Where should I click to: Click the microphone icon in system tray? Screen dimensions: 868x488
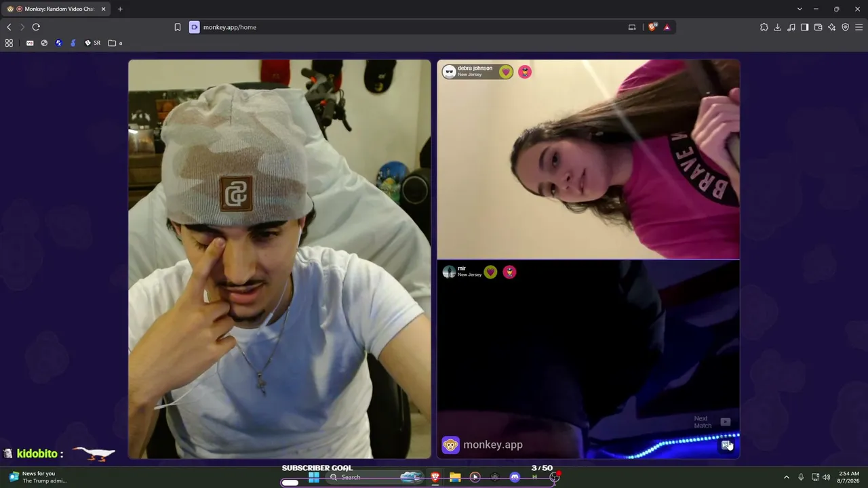(x=801, y=477)
